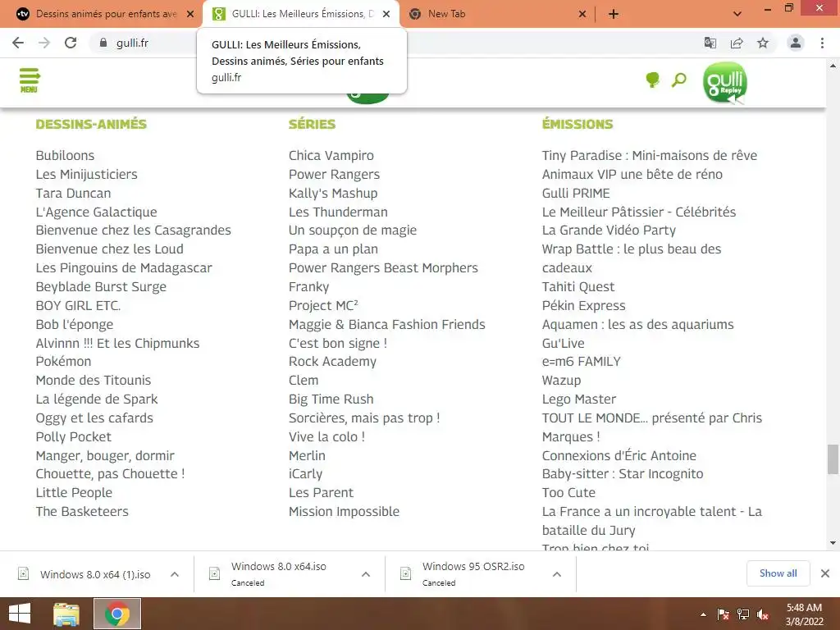Translate this page icon in address bar
This screenshot has width=840, height=630.
coord(710,43)
